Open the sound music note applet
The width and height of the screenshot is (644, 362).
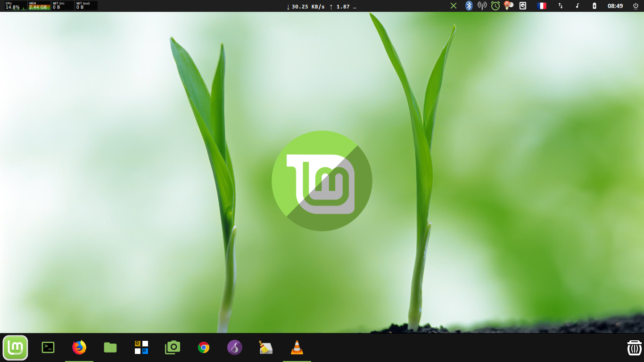[x=578, y=6]
